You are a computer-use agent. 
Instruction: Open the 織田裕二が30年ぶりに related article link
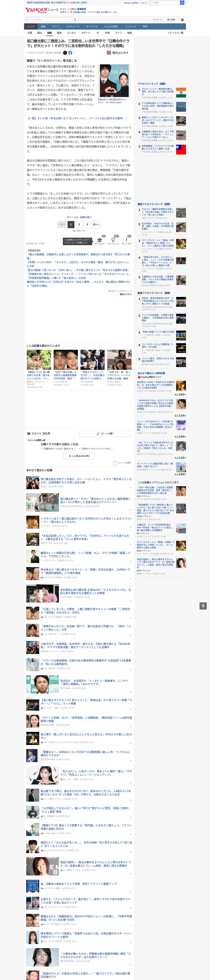pyautogui.click(x=78, y=284)
